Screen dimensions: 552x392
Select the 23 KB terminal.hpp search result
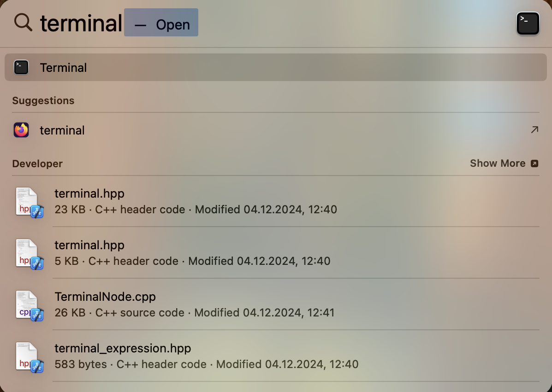[x=184, y=201]
